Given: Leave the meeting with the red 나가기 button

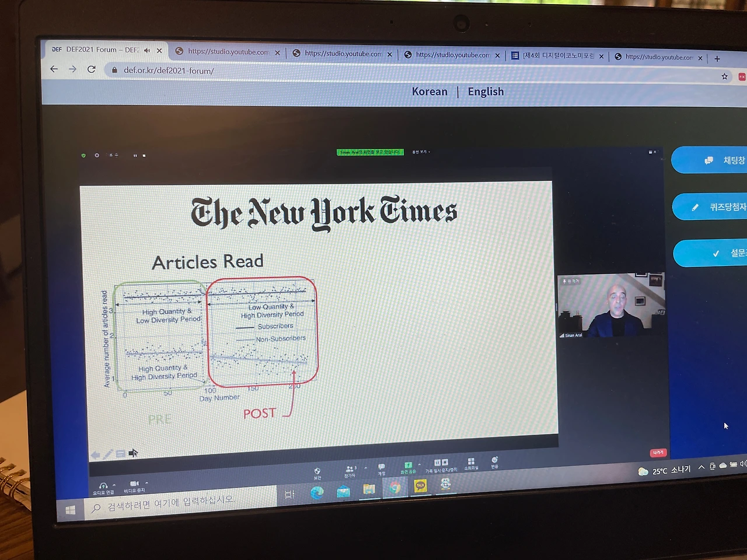Looking at the screenshot, I should pos(658,453).
